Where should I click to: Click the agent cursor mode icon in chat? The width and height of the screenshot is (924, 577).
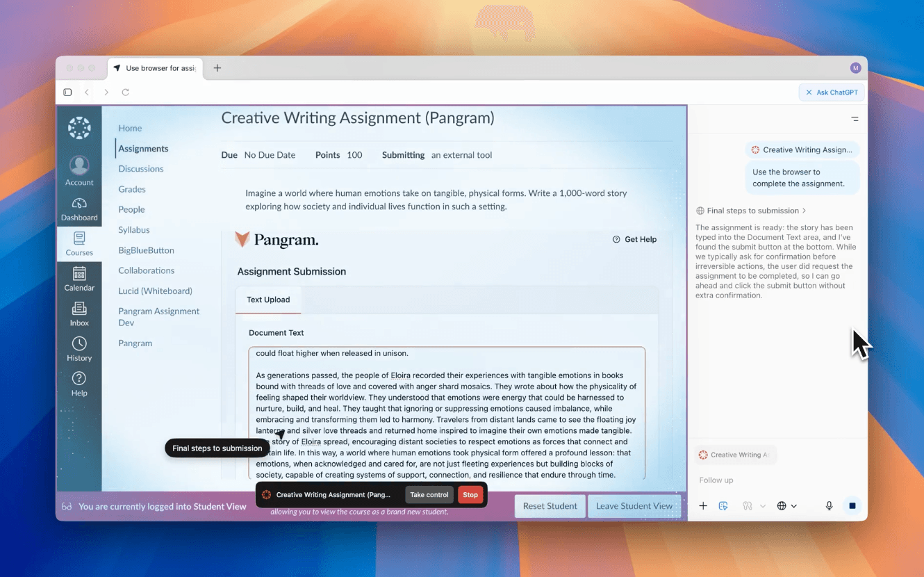click(723, 506)
